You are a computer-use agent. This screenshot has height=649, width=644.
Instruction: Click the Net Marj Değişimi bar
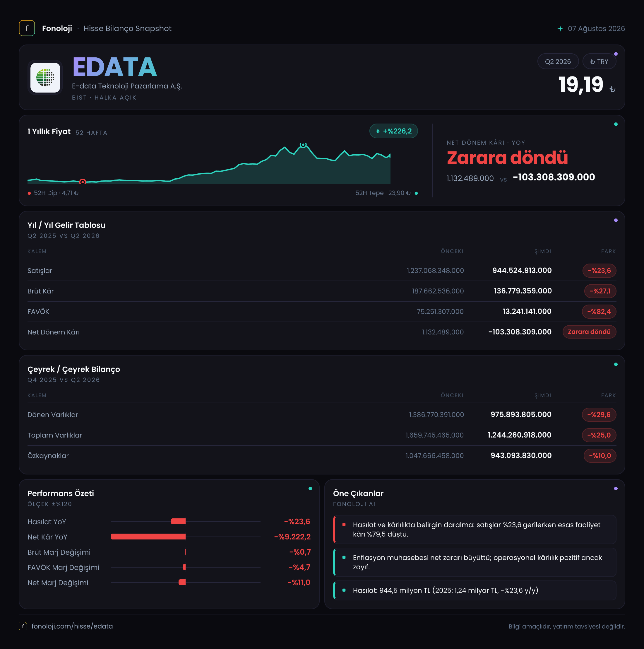[x=182, y=583]
